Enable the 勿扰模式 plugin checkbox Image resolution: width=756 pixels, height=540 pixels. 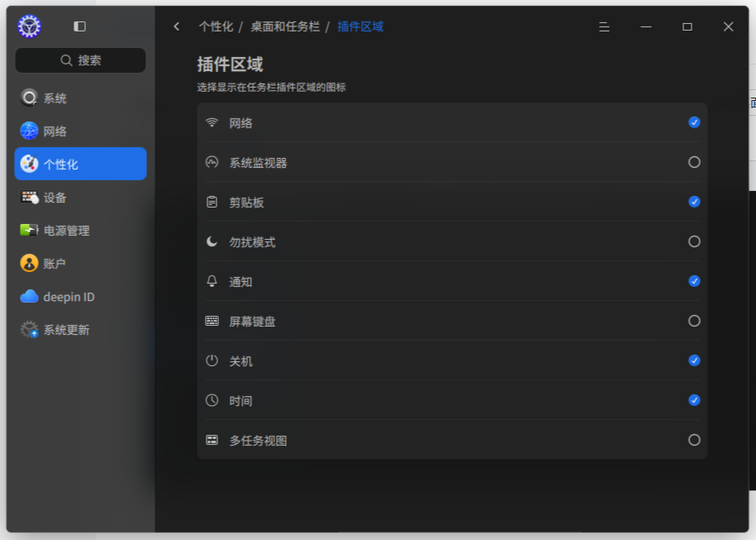click(694, 241)
